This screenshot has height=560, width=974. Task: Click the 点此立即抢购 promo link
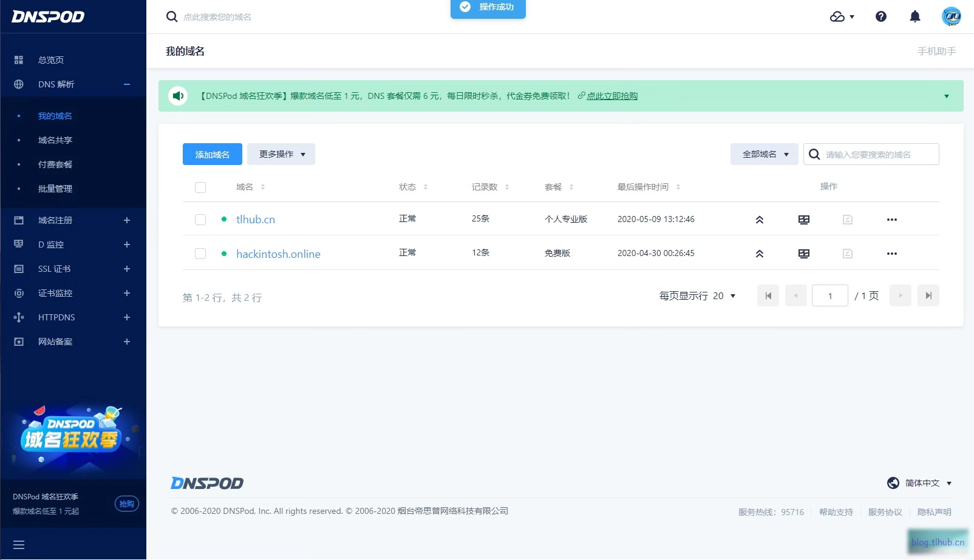click(x=612, y=96)
